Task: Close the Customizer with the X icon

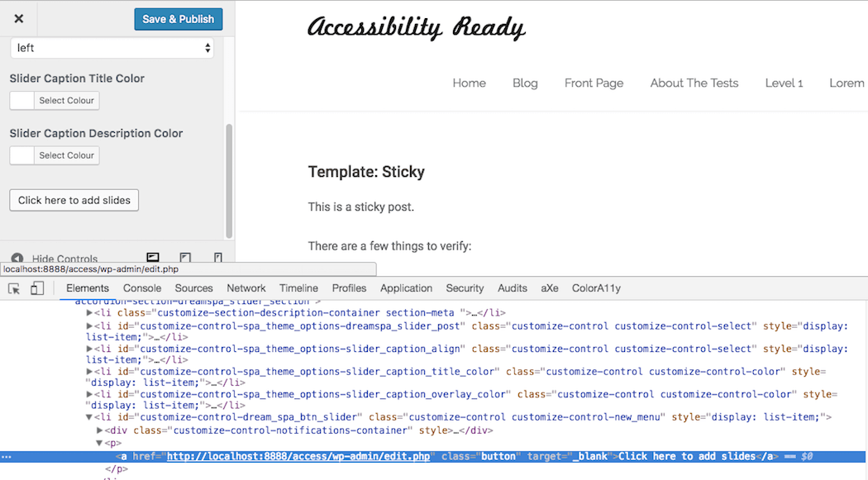Action: [18, 18]
